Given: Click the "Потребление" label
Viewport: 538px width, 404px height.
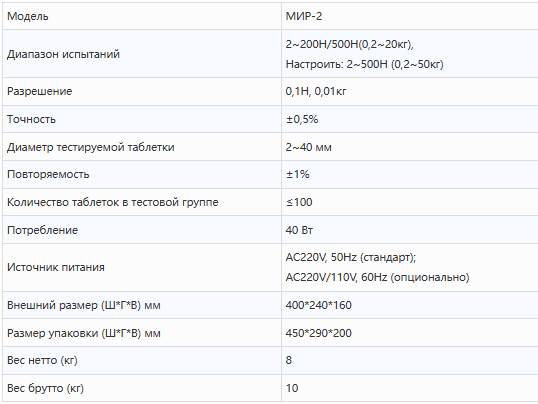Looking at the screenshot, I should coord(43,230).
